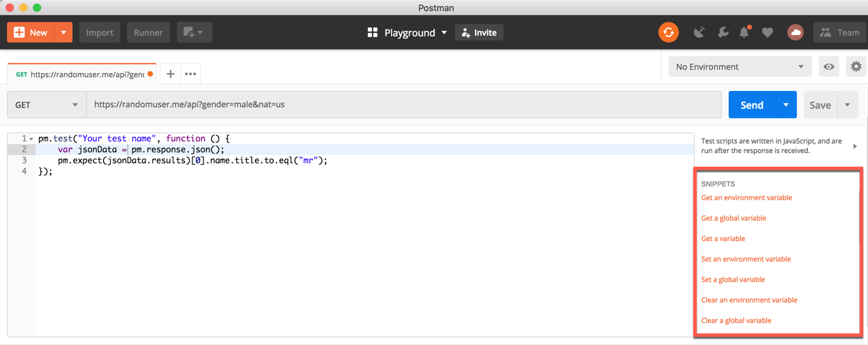This screenshot has height=345, width=868.
Task: Insert 'Set a global variable' snippet
Action: 733,279
